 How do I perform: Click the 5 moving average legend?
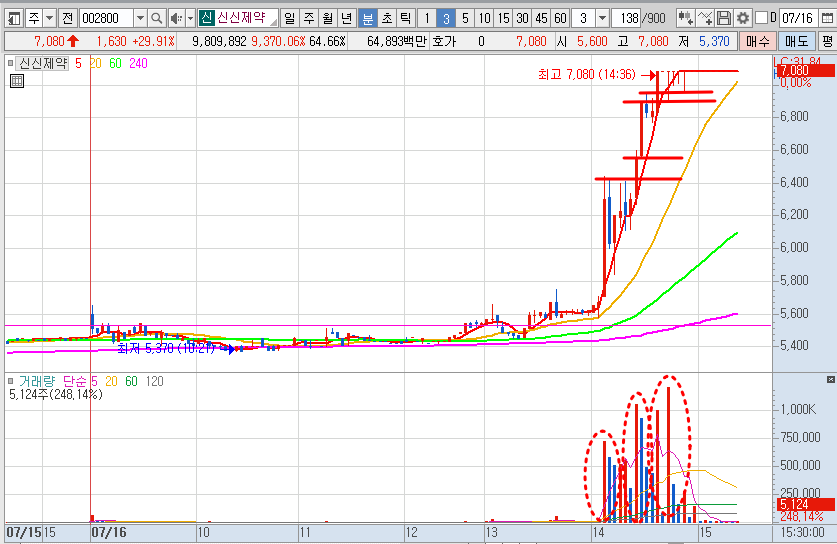coord(78,64)
